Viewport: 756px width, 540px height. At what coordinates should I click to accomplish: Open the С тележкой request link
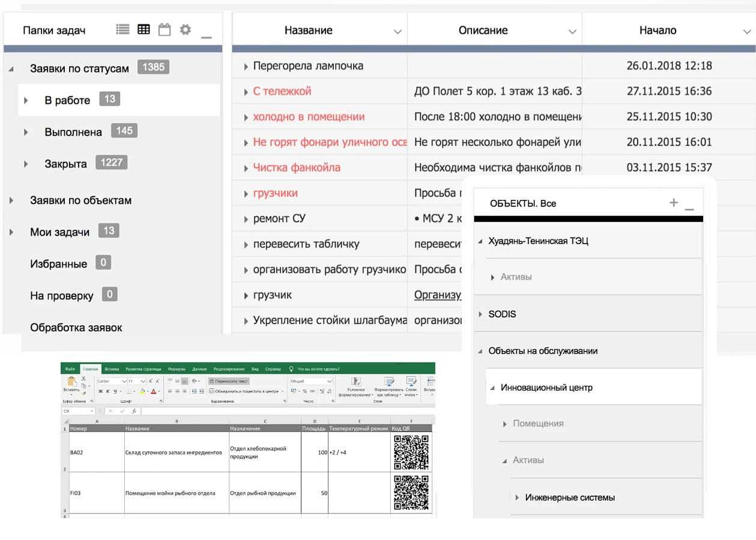click(282, 91)
